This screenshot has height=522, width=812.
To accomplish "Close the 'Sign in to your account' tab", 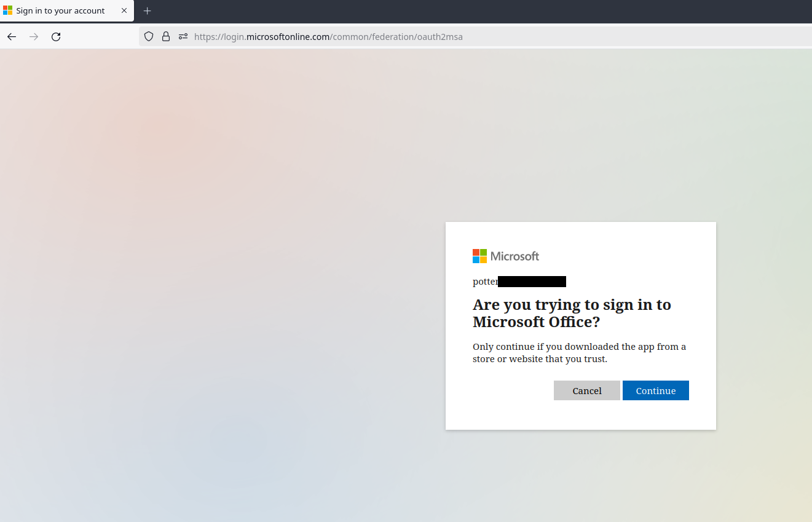I will (124, 10).
